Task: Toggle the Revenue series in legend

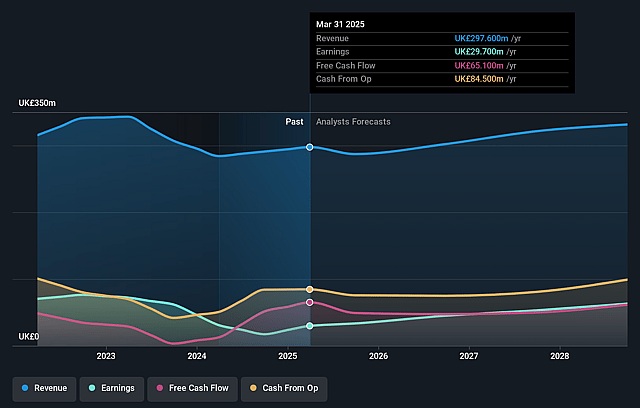Action: click(46, 387)
